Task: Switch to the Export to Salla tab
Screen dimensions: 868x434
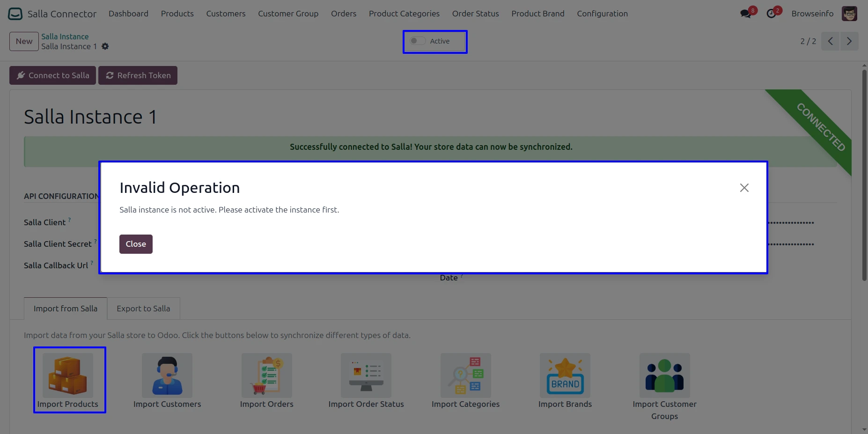Action: [143, 309]
